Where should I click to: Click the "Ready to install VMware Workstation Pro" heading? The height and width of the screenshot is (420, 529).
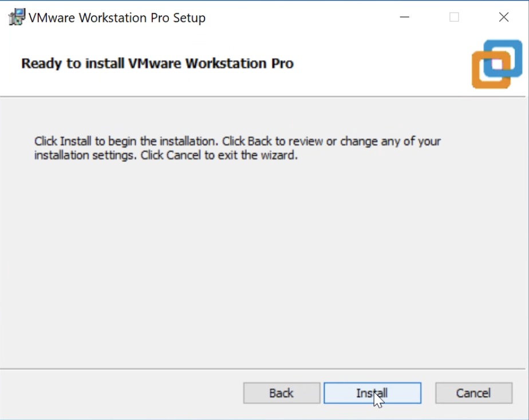pos(157,63)
